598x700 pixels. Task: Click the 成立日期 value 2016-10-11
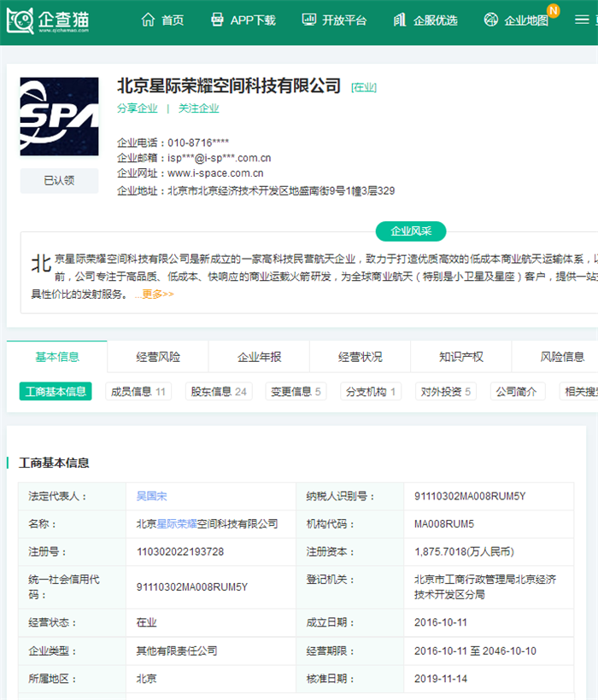440,622
